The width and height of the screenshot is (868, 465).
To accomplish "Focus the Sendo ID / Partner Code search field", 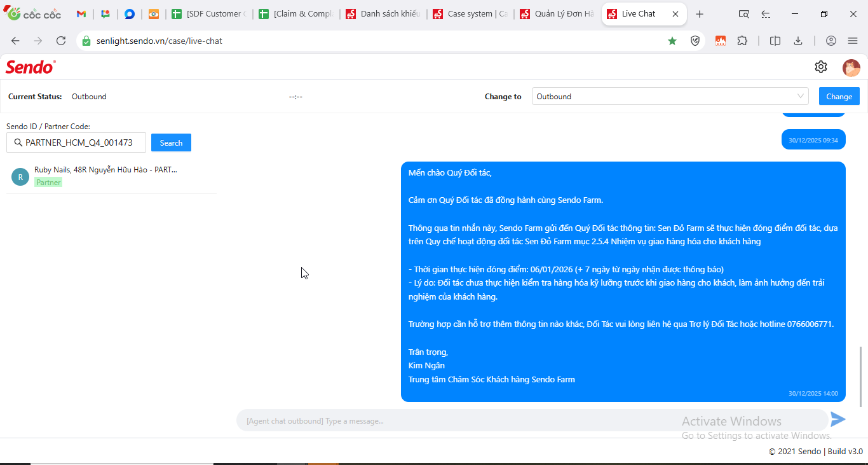I will [76, 142].
